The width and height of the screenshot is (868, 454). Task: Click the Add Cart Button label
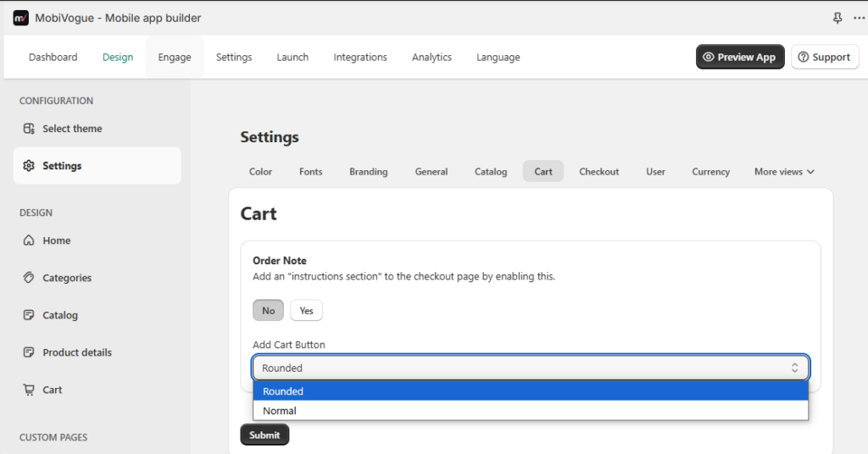289,345
